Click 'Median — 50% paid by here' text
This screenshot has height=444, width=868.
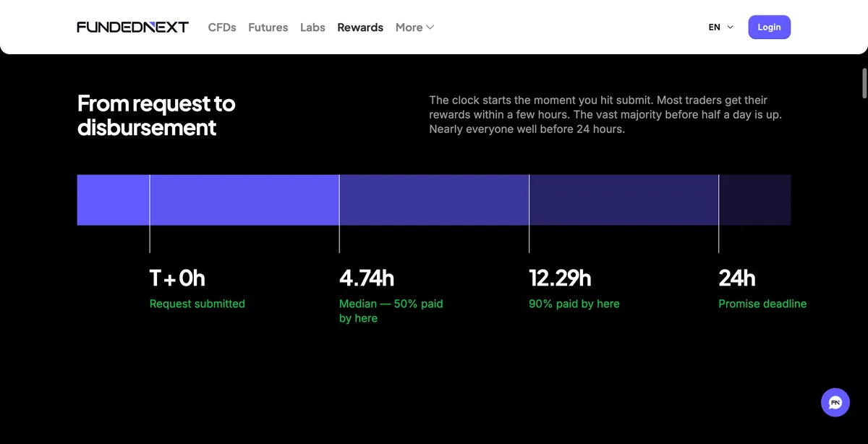[391, 311]
